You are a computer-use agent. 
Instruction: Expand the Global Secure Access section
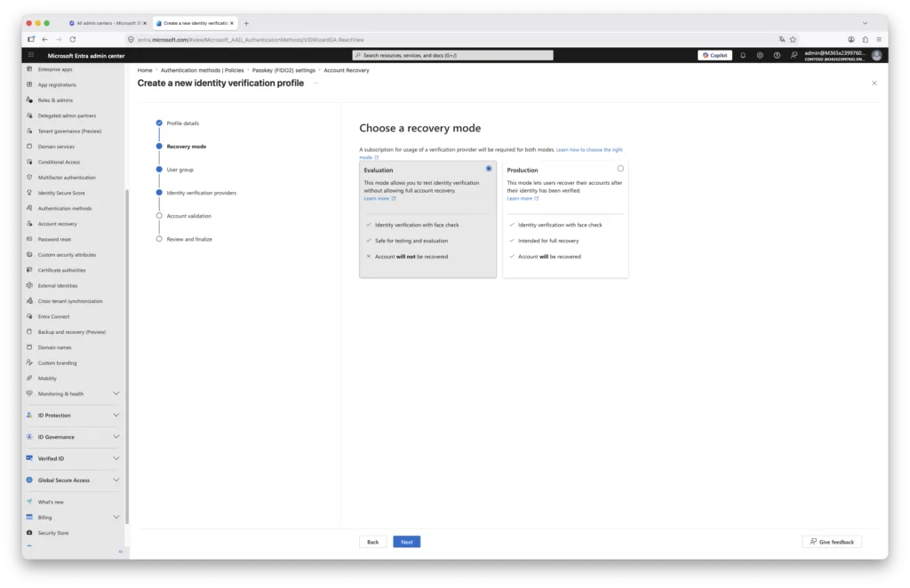pyautogui.click(x=73, y=481)
